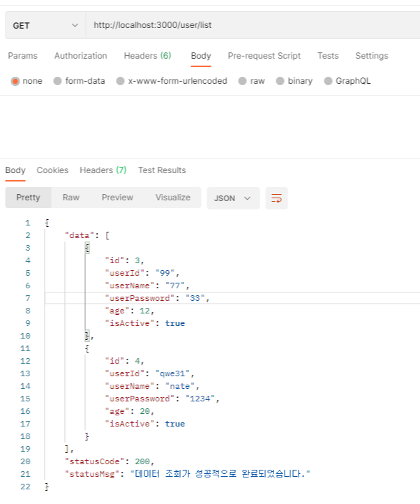420x504 pixels.
Task: Click the "userPassword": "1234" line
Action: tap(163, 399)
